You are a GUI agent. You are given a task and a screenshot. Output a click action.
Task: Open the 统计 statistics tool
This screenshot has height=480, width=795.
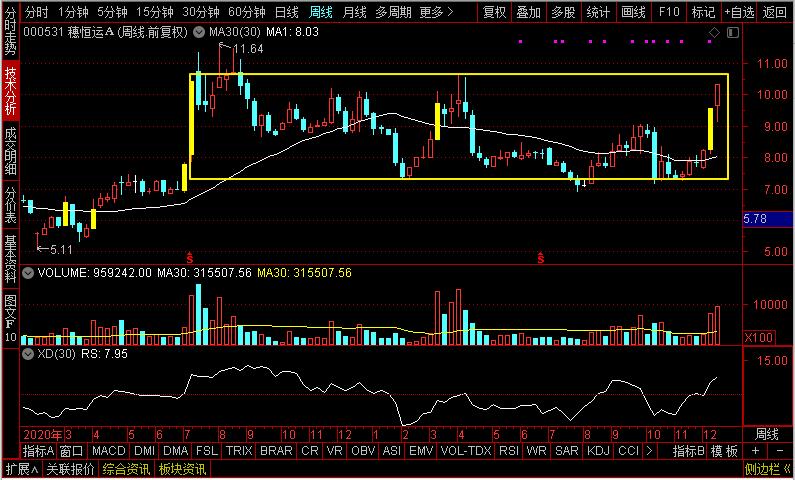tap(598, 12)
